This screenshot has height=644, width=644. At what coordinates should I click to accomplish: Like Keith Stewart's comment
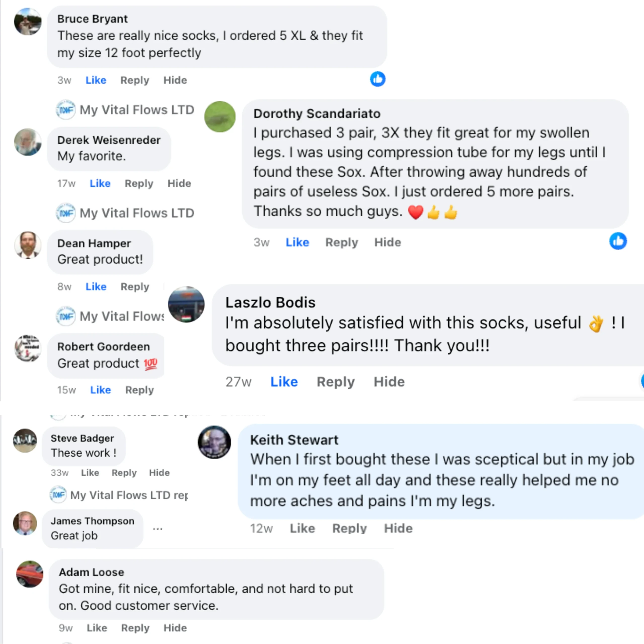[302, 528]
